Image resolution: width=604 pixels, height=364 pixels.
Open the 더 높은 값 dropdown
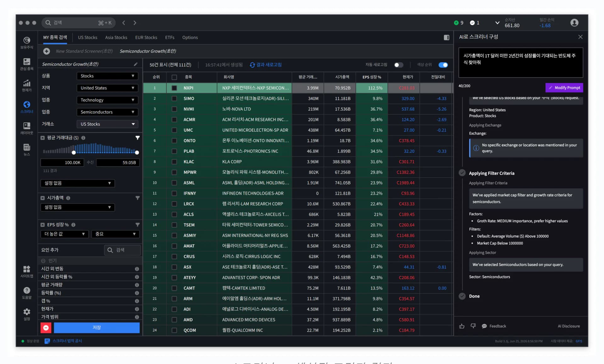[64, 234]
